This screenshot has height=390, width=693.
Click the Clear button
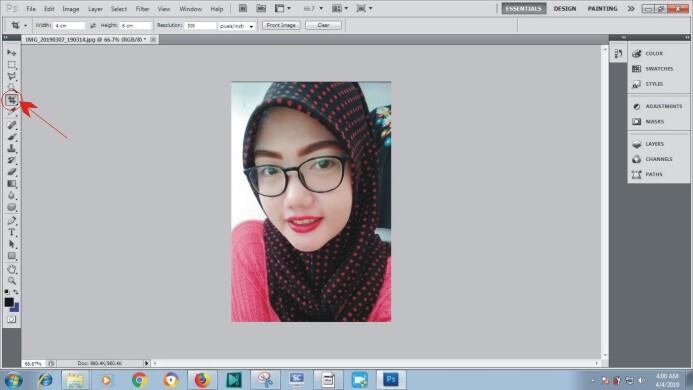tap(323, 25)
